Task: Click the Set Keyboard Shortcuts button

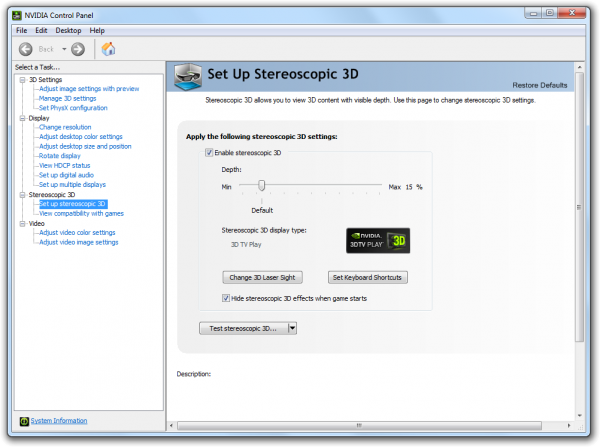Action: pyautogui.click(x=368, y=277)
